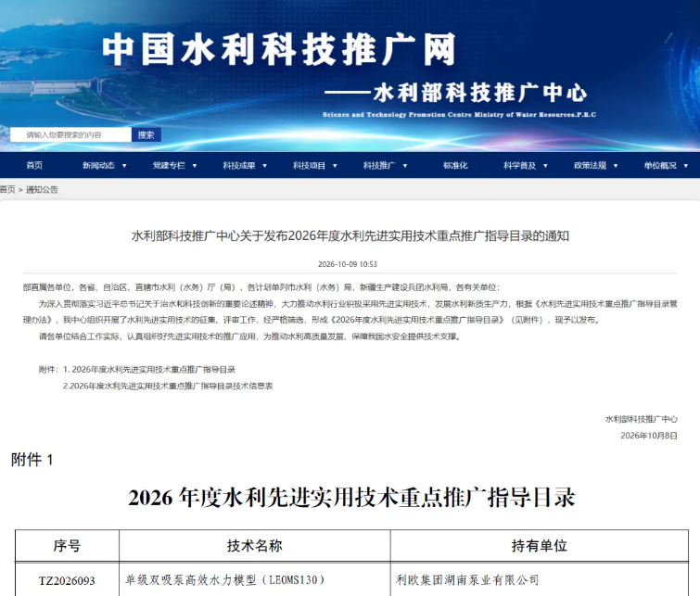This screenshot has height=596, width=700.
Task: Open the 标准化 nav menu item
Action: coord(455,166)
